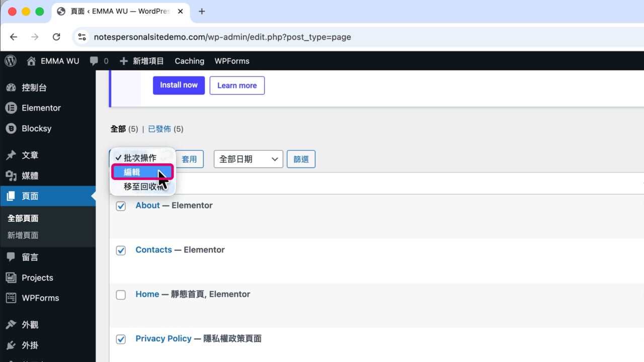This screenshot has width=644, height=362.
Task: Open Blocksy sidebar menu
Action: [48, 129]
